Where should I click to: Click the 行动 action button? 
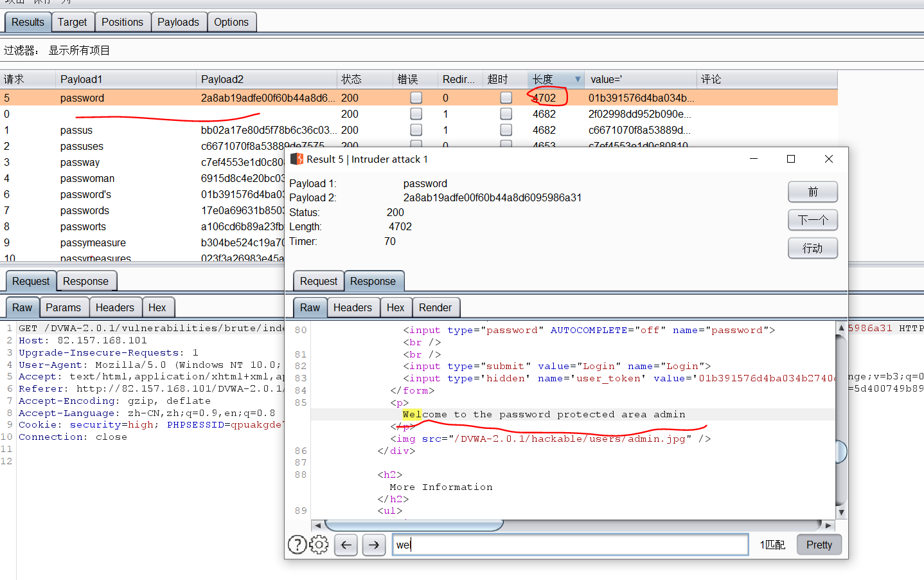click(x=813, y=248)
